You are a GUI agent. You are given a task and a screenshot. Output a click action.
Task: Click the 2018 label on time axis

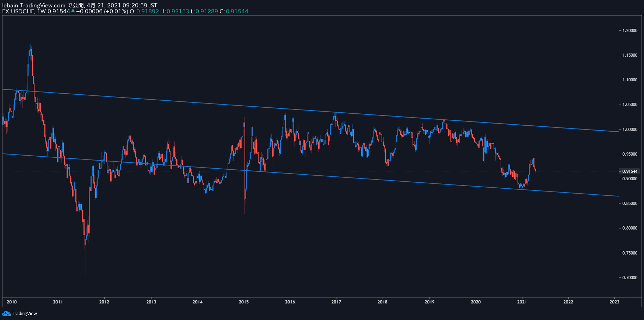pos(382,302)
